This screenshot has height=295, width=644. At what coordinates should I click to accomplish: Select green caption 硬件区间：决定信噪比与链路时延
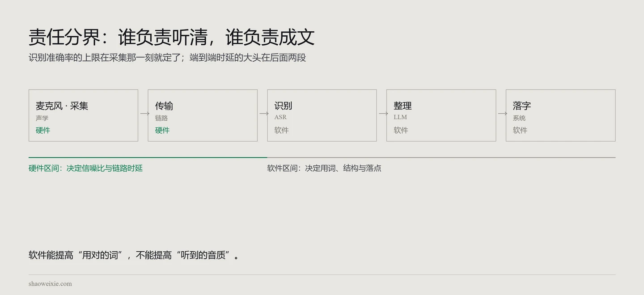[x=86, y=168]
